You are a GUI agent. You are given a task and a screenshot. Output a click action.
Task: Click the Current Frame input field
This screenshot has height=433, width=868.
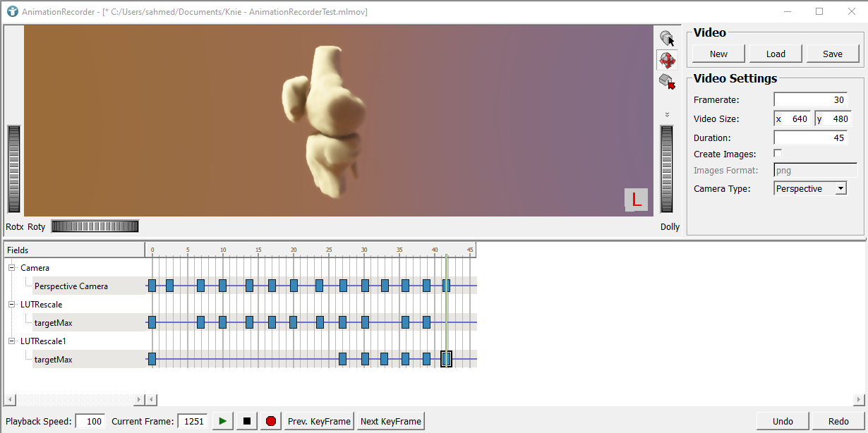click(192, 420)
